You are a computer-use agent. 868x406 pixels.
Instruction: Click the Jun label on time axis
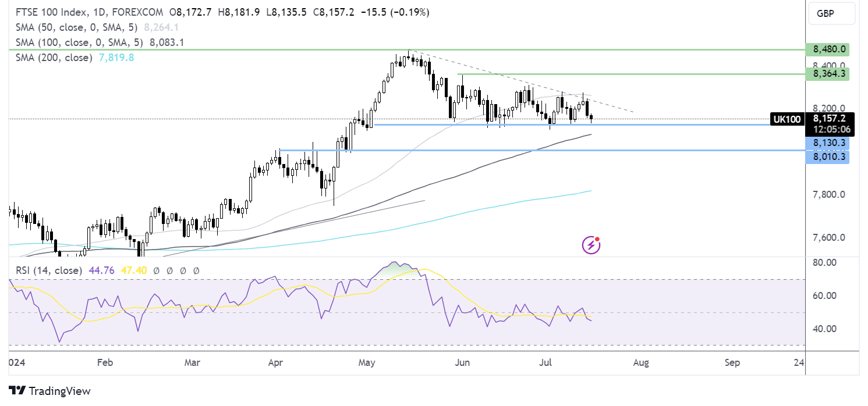[x=461, y=363]
